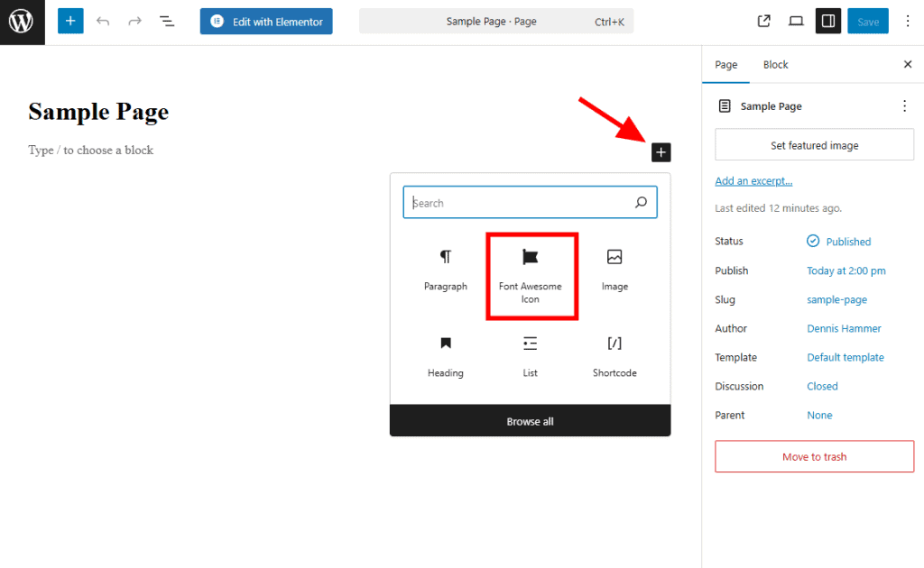Image resolution: width=924 pixels, height=568 pixels.
Task: Open Sample Page actions three-dot menu
Action: (904, 106)
